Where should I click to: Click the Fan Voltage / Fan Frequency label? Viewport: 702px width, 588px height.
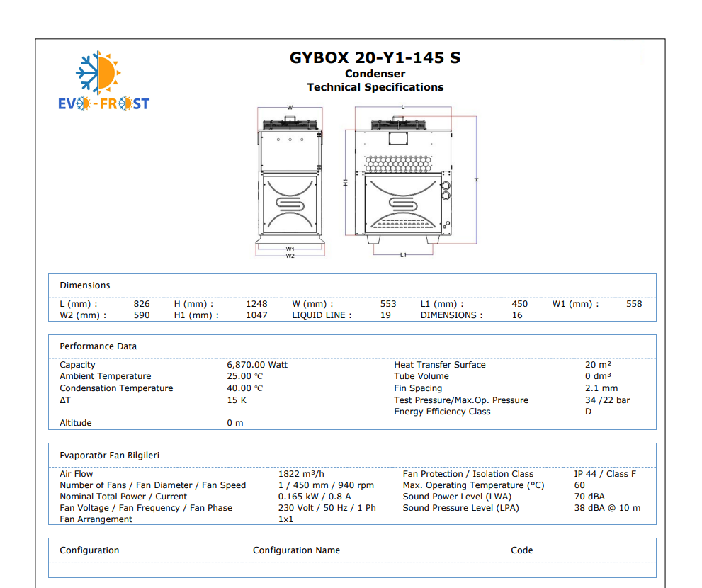click(147, 508)
